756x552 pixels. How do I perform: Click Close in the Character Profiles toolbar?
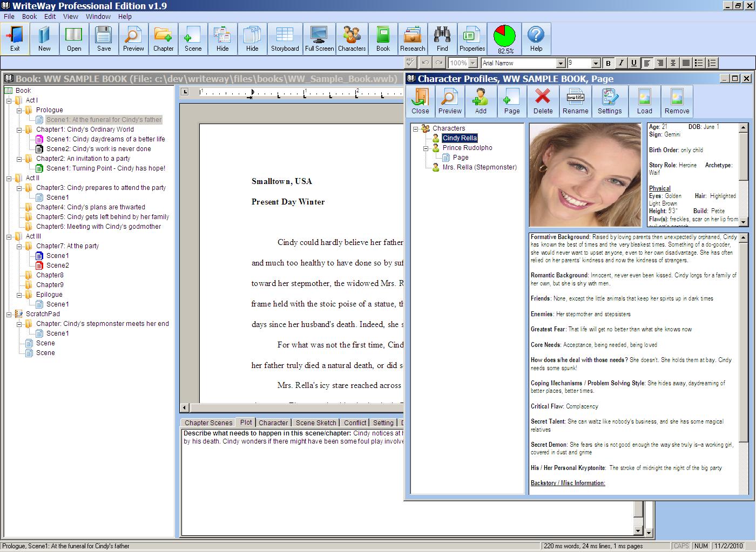pos(420,101)
